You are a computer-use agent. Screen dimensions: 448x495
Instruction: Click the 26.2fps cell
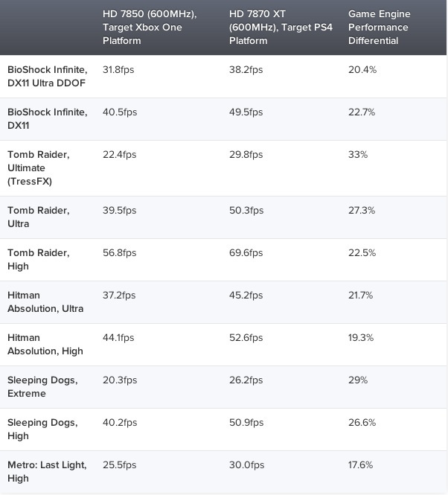246,380
